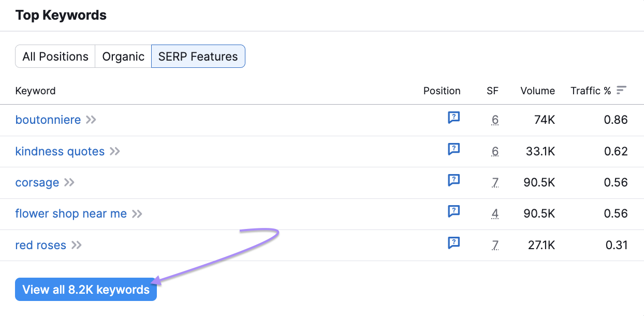Image resolution: width=644 pixels, height=316 pixels.
Task: Open the boutonniere keyword link
Action: point(48,120)
